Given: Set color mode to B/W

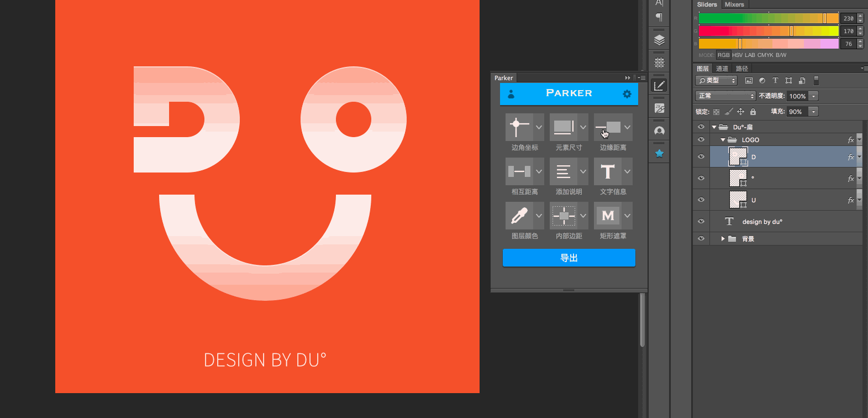Looking at the screenshot, I should click(781, 55).
